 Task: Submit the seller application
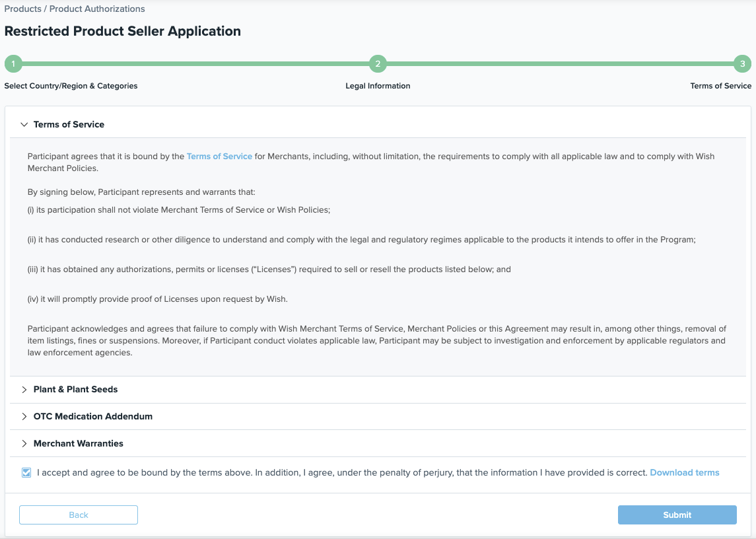(677, 515)
